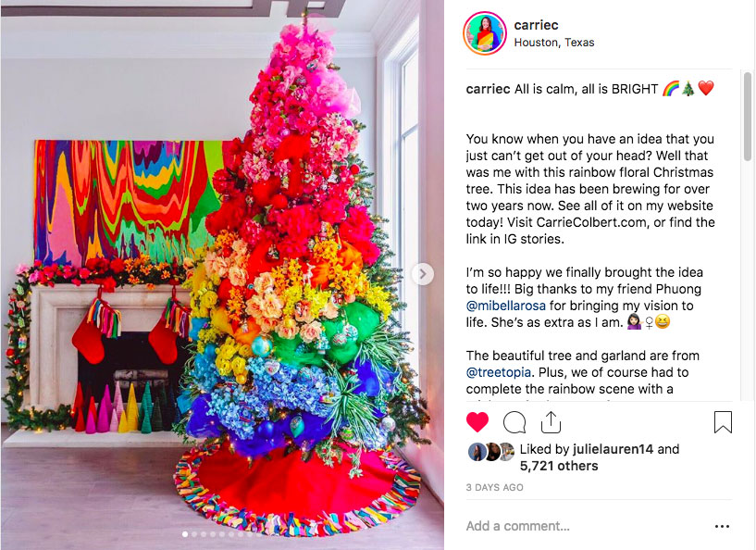Image resolution: width=756 pixels, height=550 pixels.
Task: Open the three-dot more options menu
Action: 722,526
